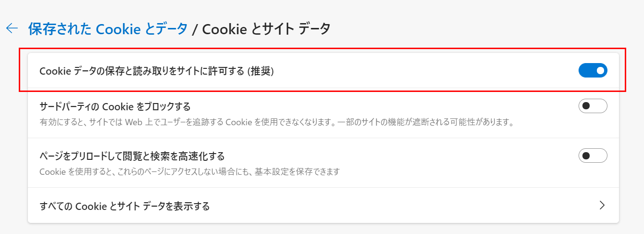Enable サードパーティの Cookie をブロックする toggle
The height and width of the screenshot is (234, 644).
click(x=593, y=106)
